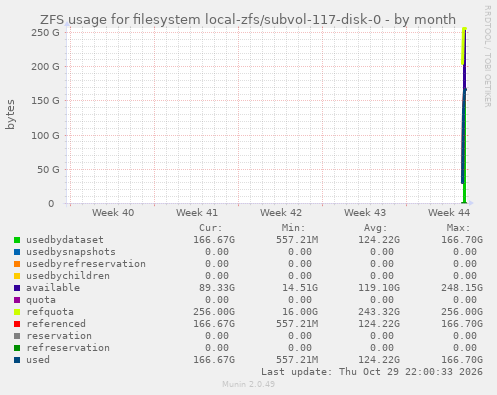The width and height of the screenshot is (497, 395).
Task: Click the usedbydataset Avg value 124.22G
Action: coord(379,240)
